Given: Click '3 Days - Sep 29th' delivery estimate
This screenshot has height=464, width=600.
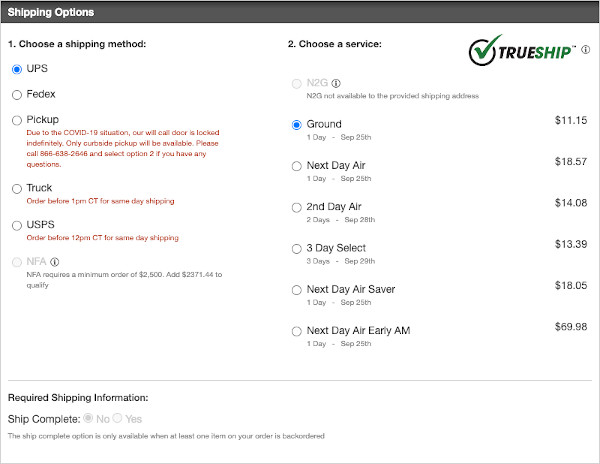Looking at the screenshot, I should click(x=341, y=261).
